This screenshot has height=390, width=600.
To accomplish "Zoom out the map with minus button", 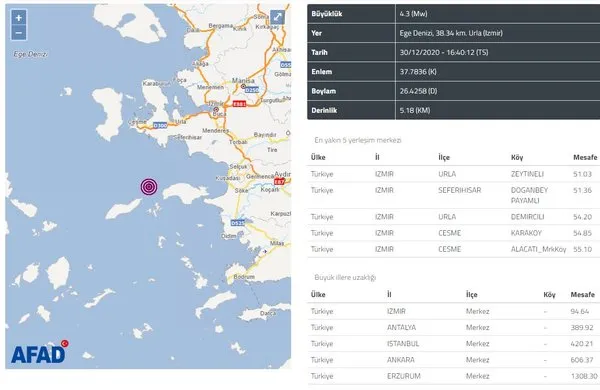I will click(18, 33).
